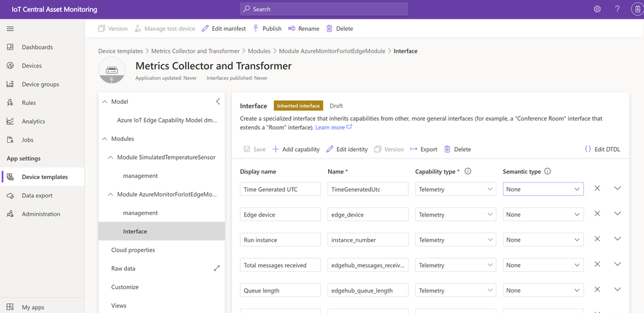
Task: Click Module AzureMonitorForIotEdgeModule breadcrumb
Action: 332,52
